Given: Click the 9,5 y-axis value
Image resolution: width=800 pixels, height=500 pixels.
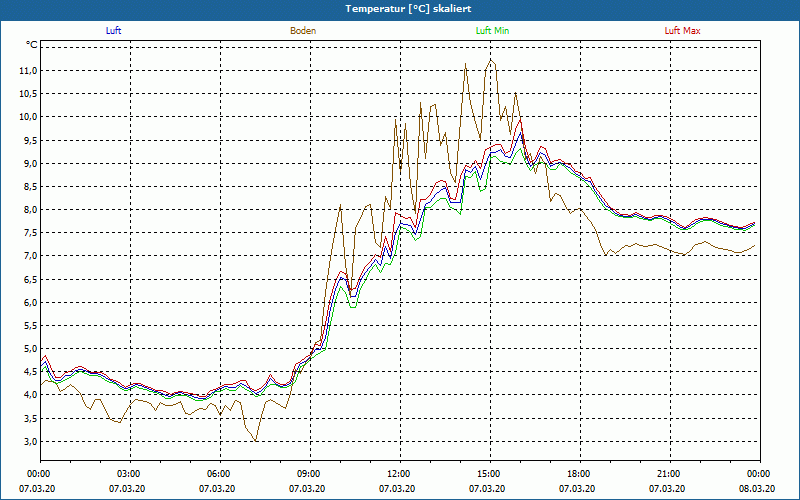Looking at the screenshot, I should coord(30,140).
